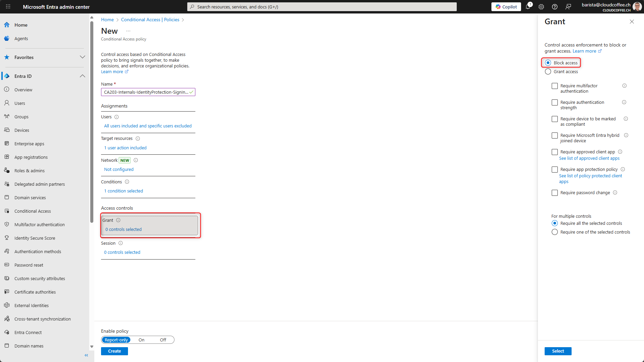644x362 pixels.
Task: Click the info icon next to Conditions
Action: pyautogui.click(x=127, y=182)
